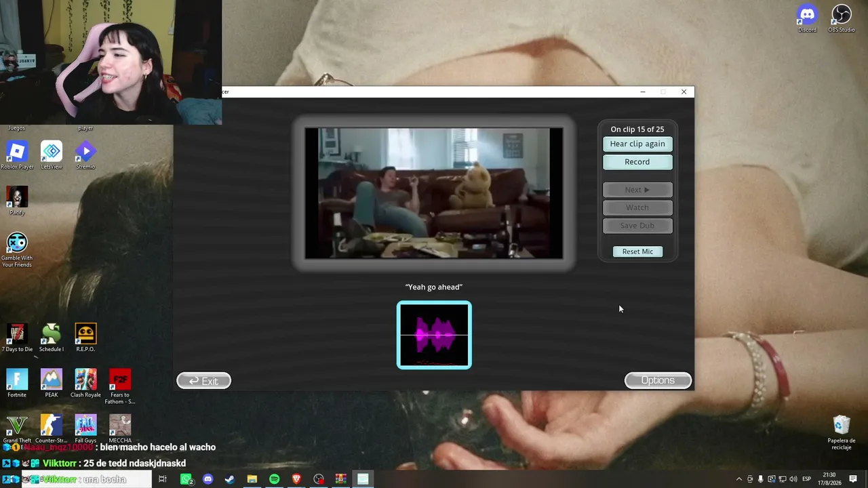
Task: Launch the PEAK game shortcut
Action: (52, 384)
